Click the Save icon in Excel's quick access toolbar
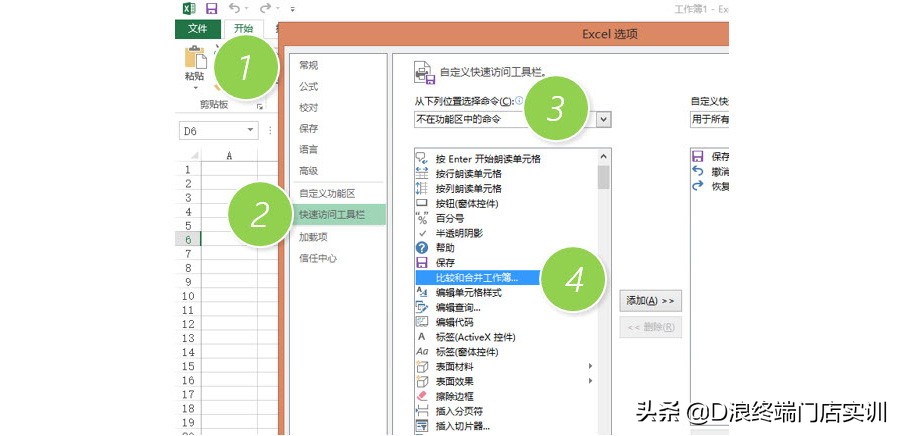 [211, 8]
